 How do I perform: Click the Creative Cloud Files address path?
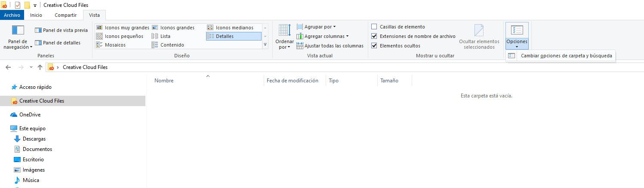coord(85,67)
